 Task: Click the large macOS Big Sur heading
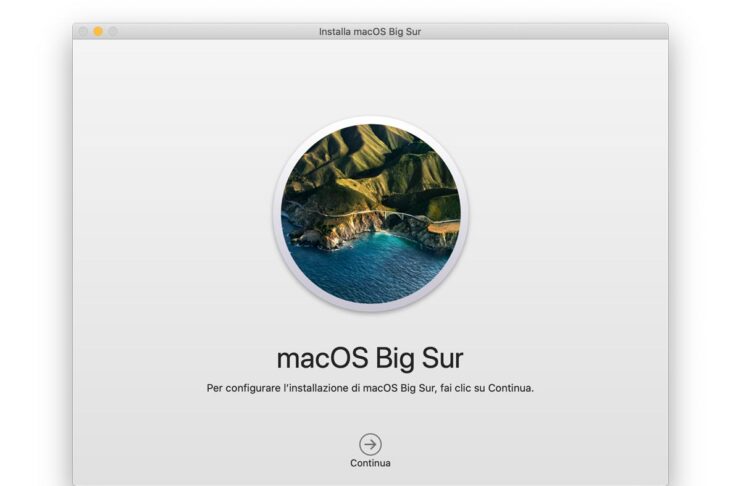(370, 358)
